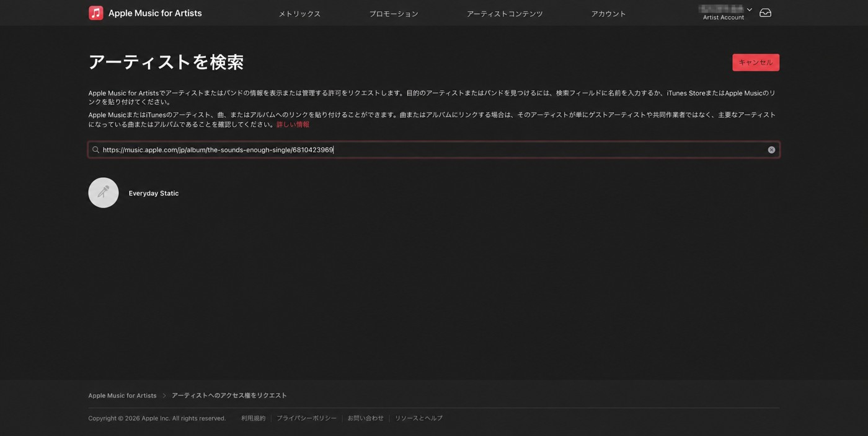
Task: Open the プライバシーポリシー footer link
Action: click(306, 419)
